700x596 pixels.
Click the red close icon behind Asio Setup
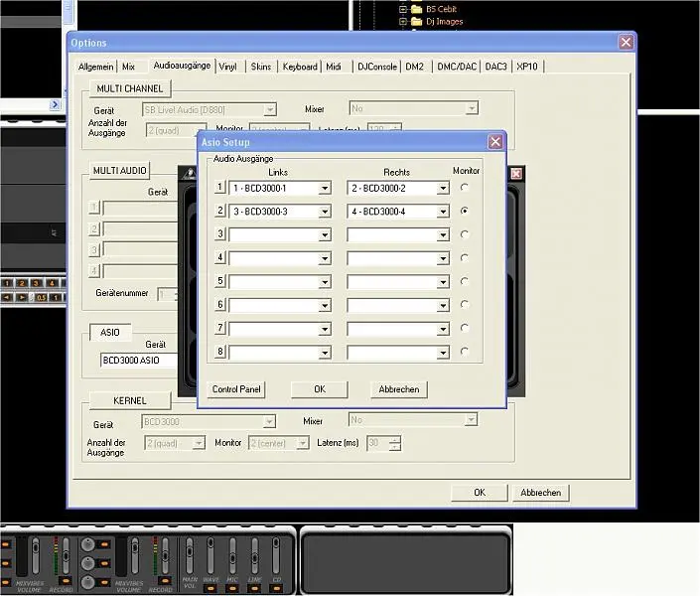[x=516, y=174]
